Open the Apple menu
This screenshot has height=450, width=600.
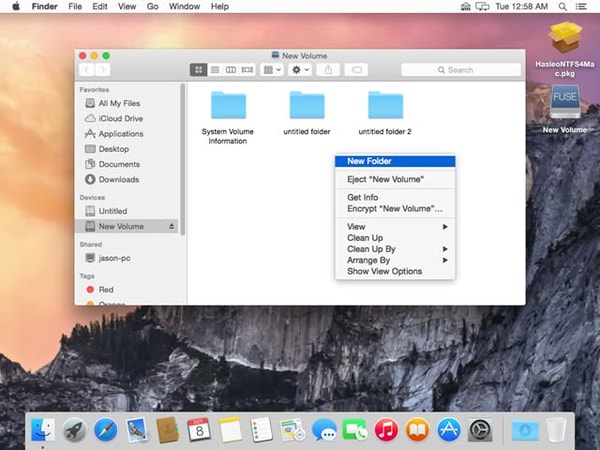(x=16, y=7)
